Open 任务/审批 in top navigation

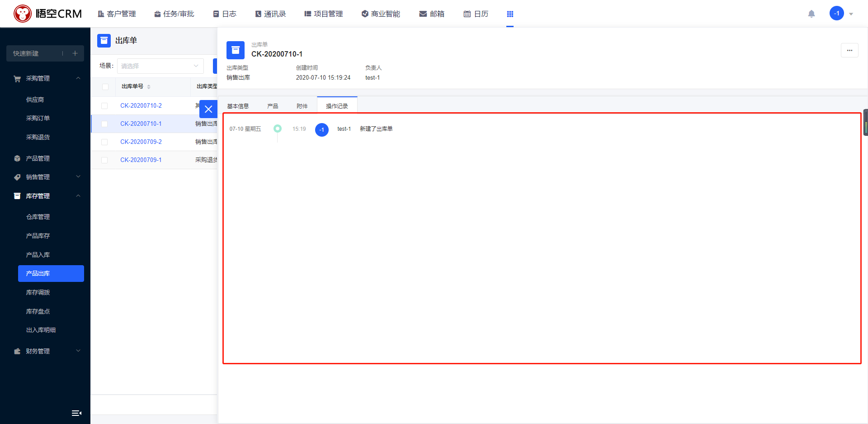tap(174, 14)
